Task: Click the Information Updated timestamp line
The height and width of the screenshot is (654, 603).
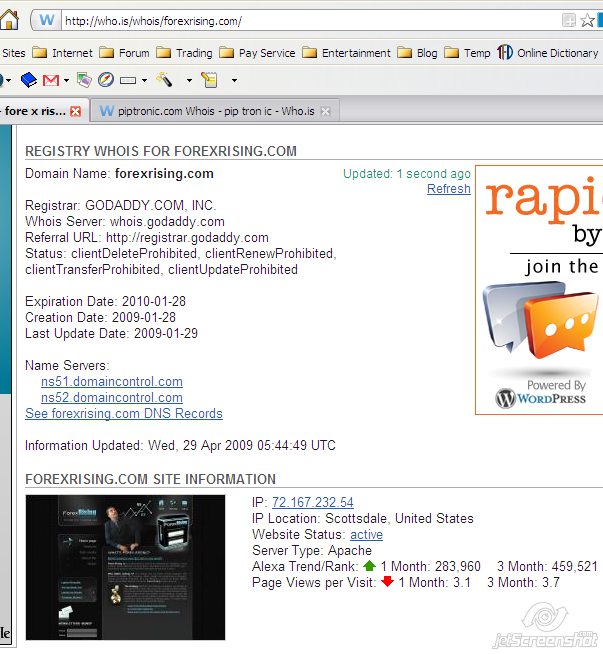Action: click(x=180, y=445)
